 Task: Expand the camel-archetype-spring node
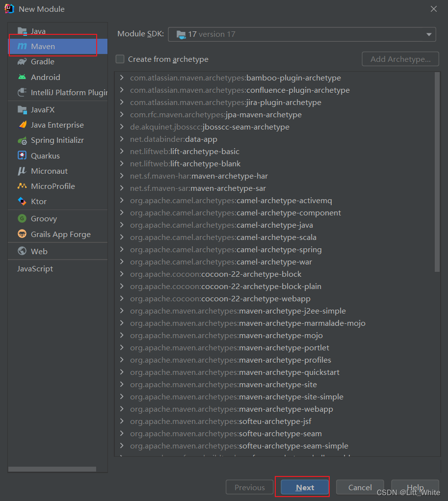(x=122, y=250)
